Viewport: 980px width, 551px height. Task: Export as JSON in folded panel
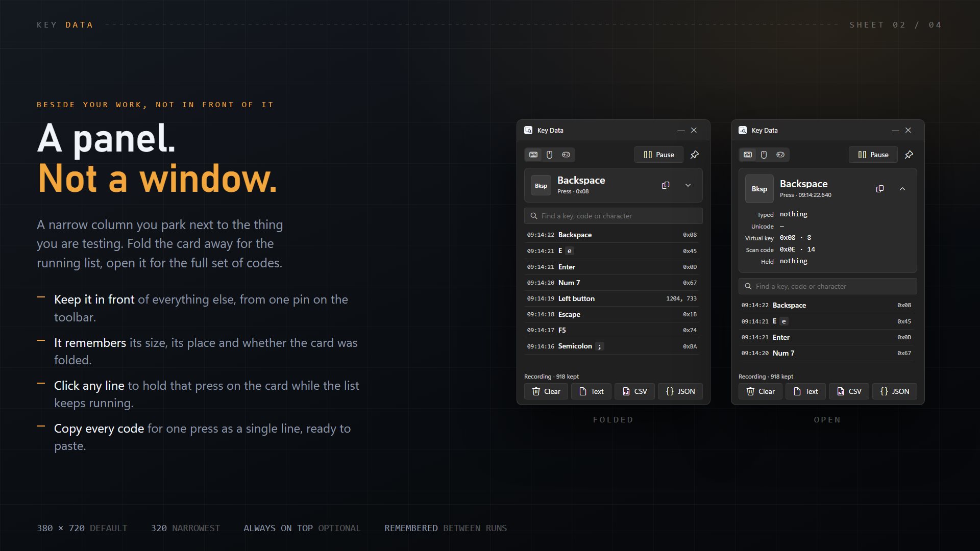pyautogui.click(x=680, y=391)
